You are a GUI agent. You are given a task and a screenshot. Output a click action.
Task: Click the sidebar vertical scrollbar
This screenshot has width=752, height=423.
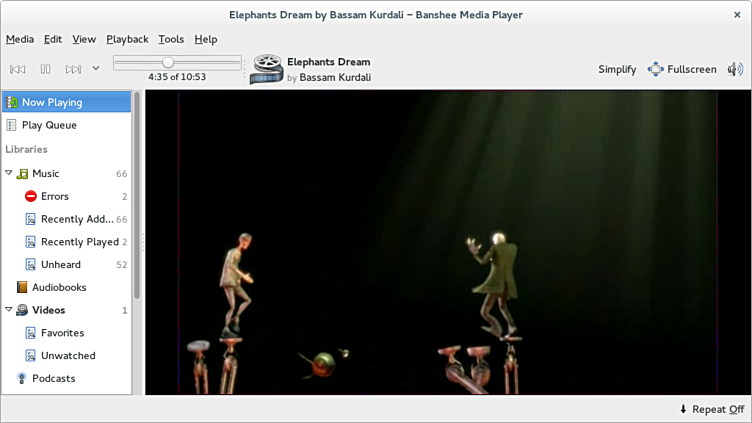137,200
